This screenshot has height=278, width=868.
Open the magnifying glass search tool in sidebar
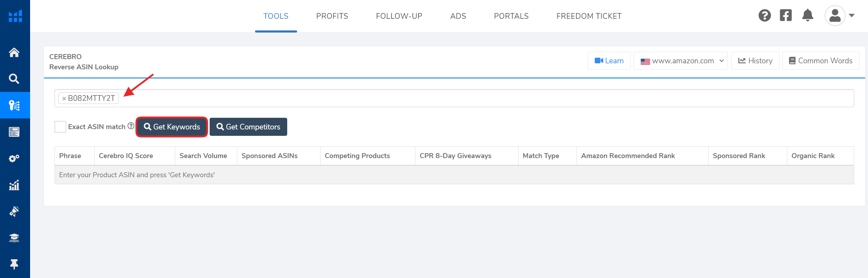point(14,79)
